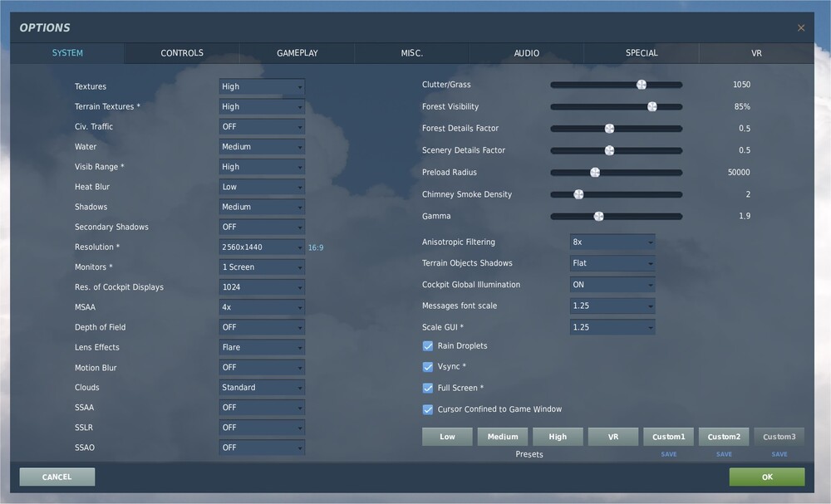Open the Secondary Shadows dropdown

pyautogui.click(x=262, y=227)
